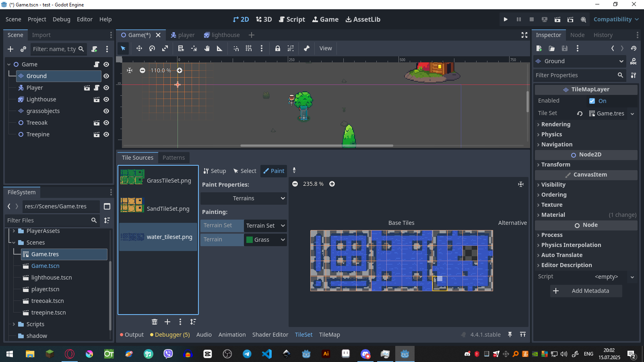Open the Project menu
The width and height of the screenshot is (644, 362).
[x=37, y=19]
